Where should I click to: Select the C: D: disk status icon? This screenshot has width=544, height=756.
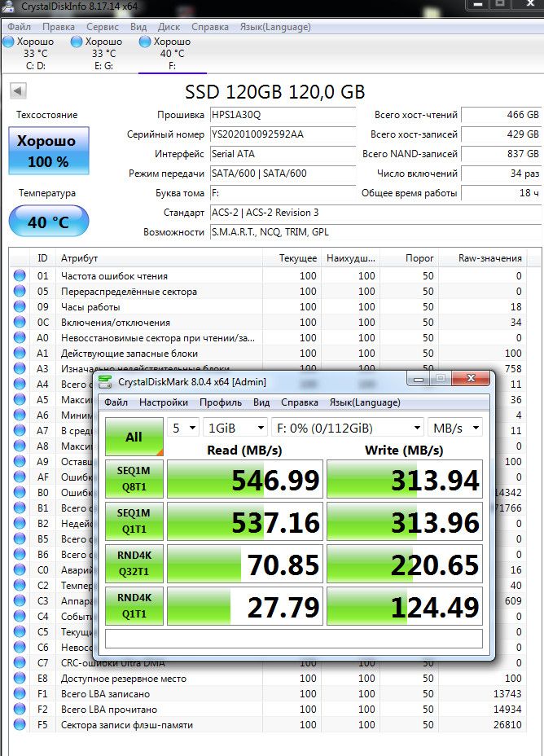coord(8,42)
